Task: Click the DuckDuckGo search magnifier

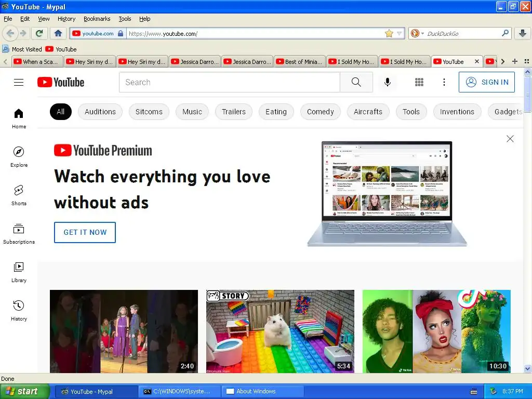Action: [x=505, y=33]
